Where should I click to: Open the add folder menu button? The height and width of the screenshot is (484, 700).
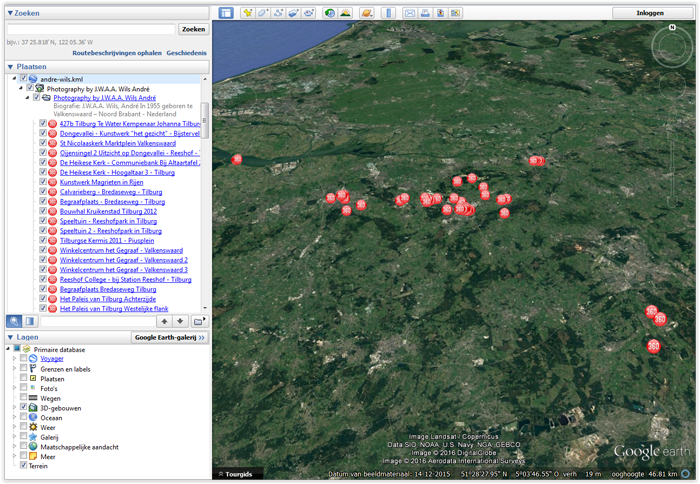[199, 321]
